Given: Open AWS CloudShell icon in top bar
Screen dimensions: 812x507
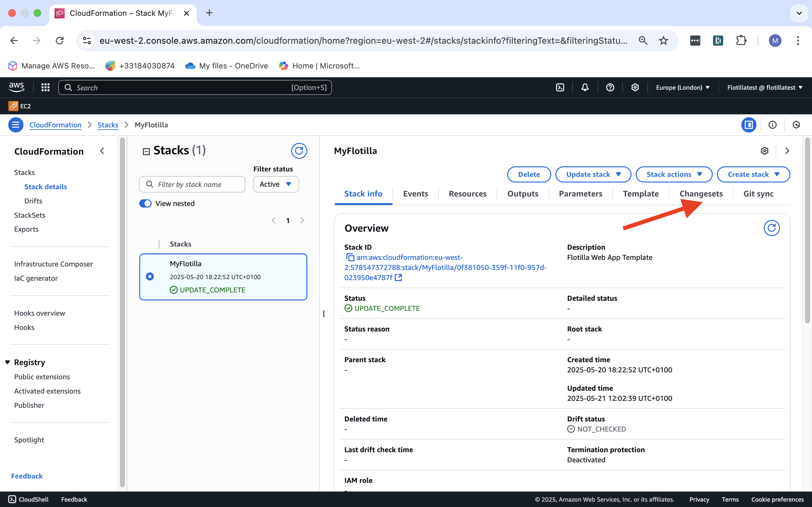Looking at the screenshot, I should point(560,87).
